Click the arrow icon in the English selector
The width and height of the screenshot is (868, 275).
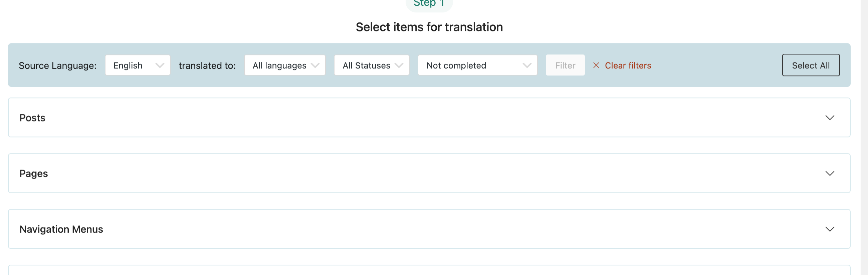160,65
